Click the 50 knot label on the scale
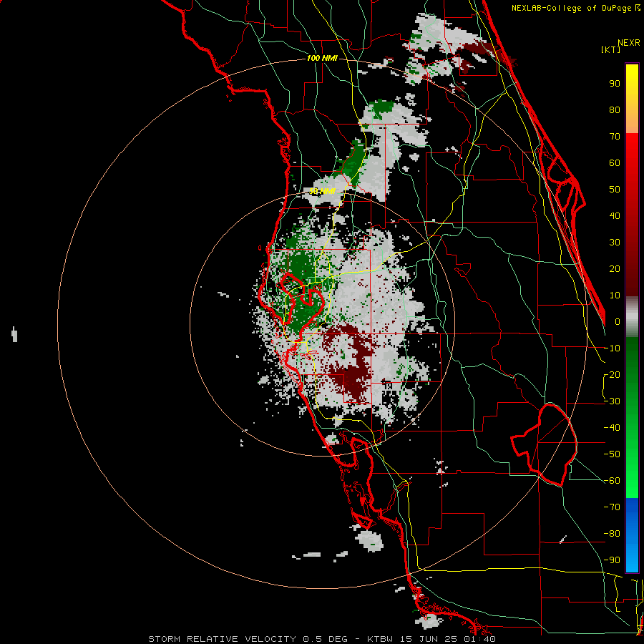The width and height of the screenshot is (644, 644). click(x=615, y=190)
